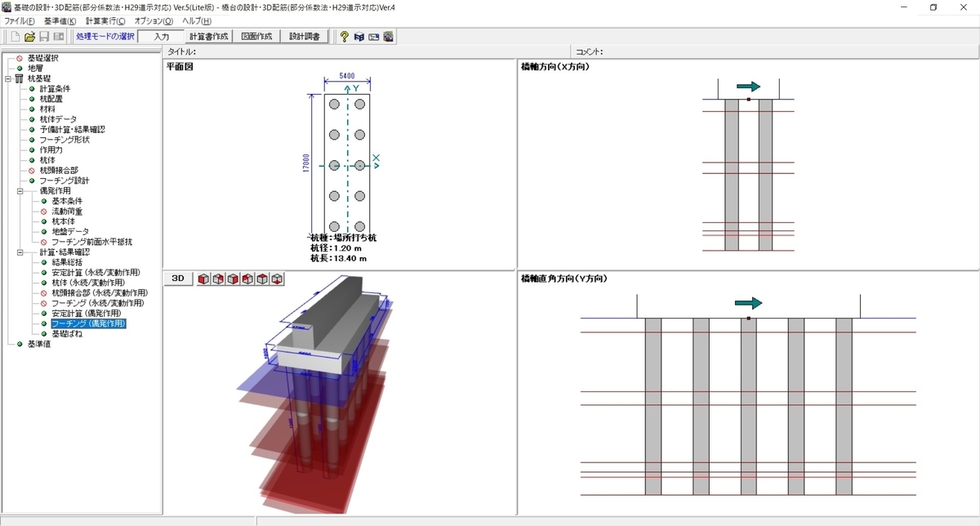Viewport: 980px width, 526px height.
Task: Select フーチング設計 tree item
Action: 65,181
